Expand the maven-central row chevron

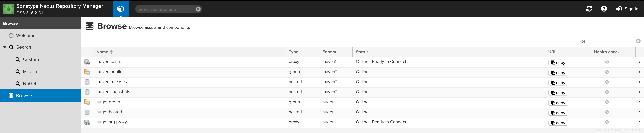point(639,62)
